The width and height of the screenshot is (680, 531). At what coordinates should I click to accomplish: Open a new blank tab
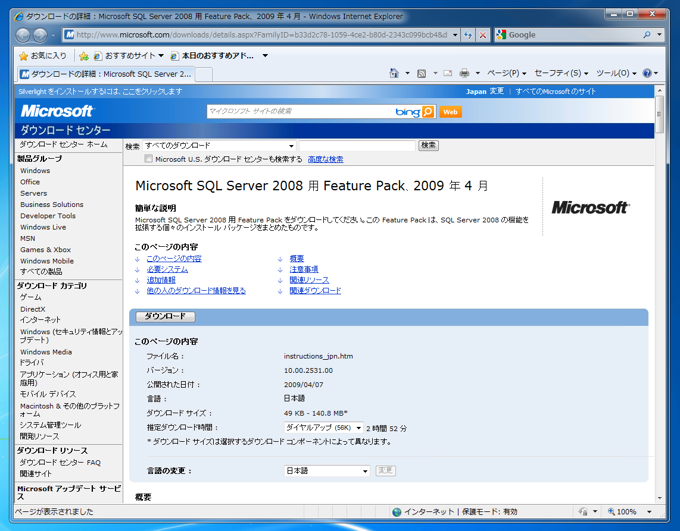204,75
